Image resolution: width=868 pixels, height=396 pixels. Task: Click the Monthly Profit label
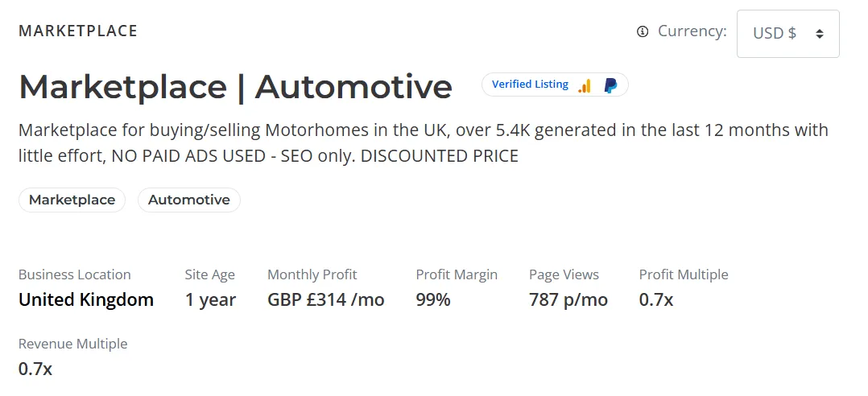tap(312, 274)
